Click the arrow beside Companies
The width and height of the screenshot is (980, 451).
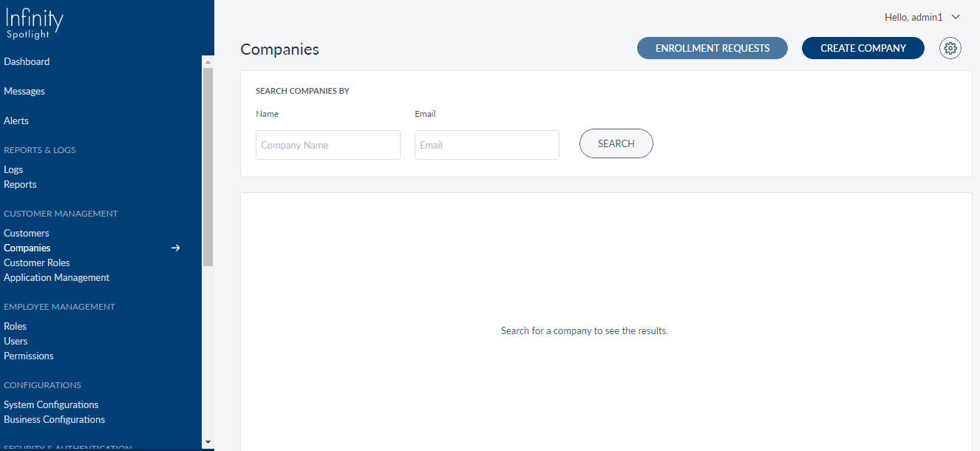[176, 248]
